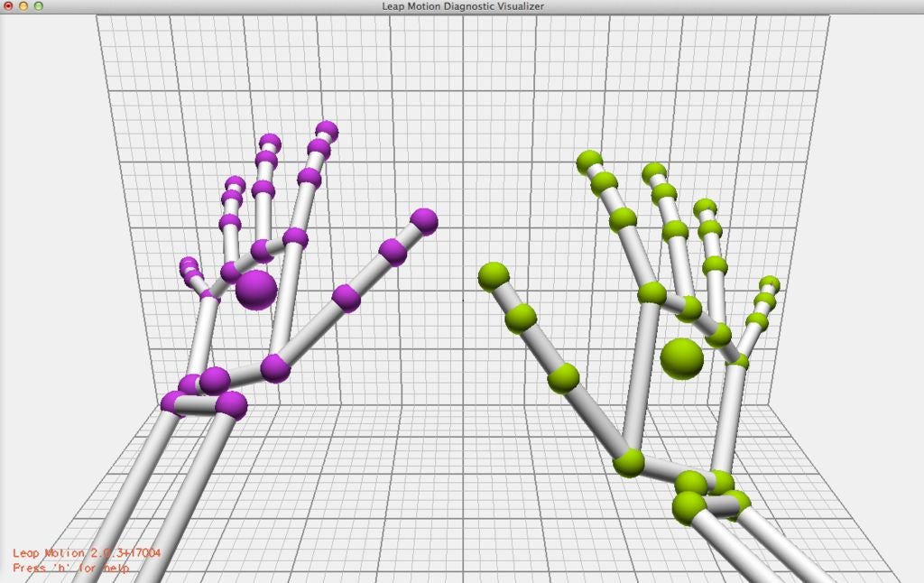Click the Leap Motion 2.0.3+17004 version label

click(79, 552)
